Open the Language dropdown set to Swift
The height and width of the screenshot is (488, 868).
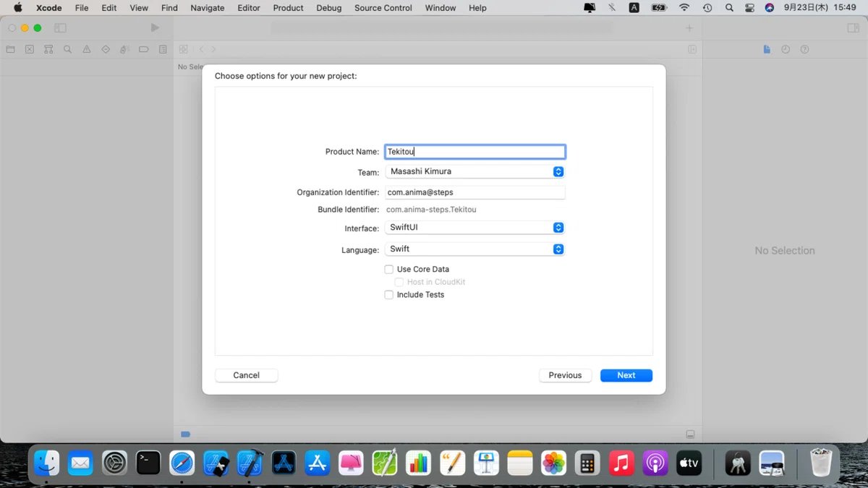(x=475, y=249)
